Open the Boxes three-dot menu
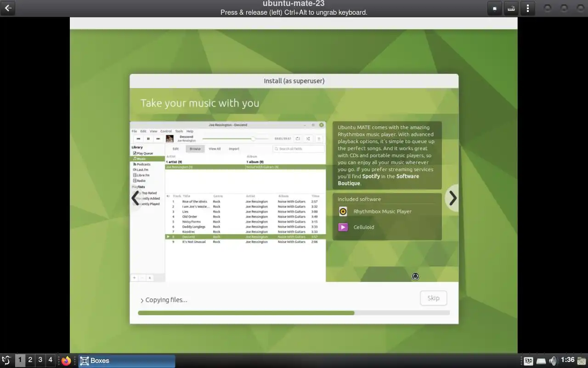Screen dimensions: 588x368 [528, 8]
